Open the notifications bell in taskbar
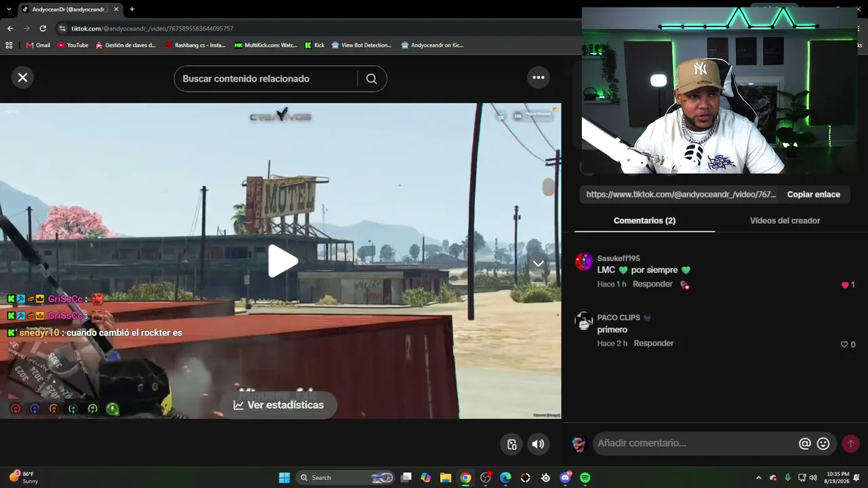 [x=857, y=478]
